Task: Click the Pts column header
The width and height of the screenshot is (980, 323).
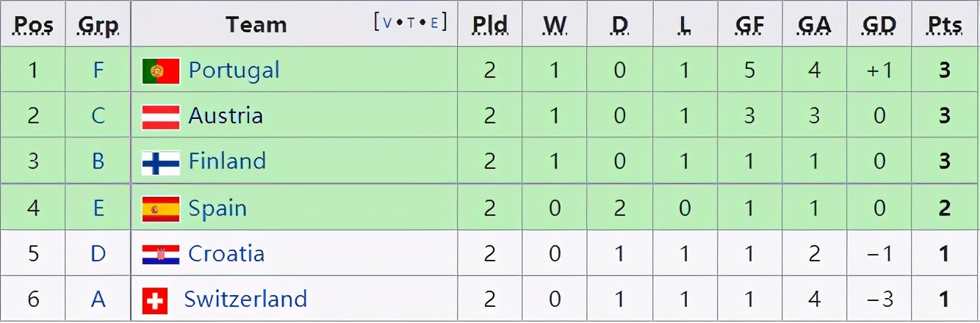Action: point(945,25)
